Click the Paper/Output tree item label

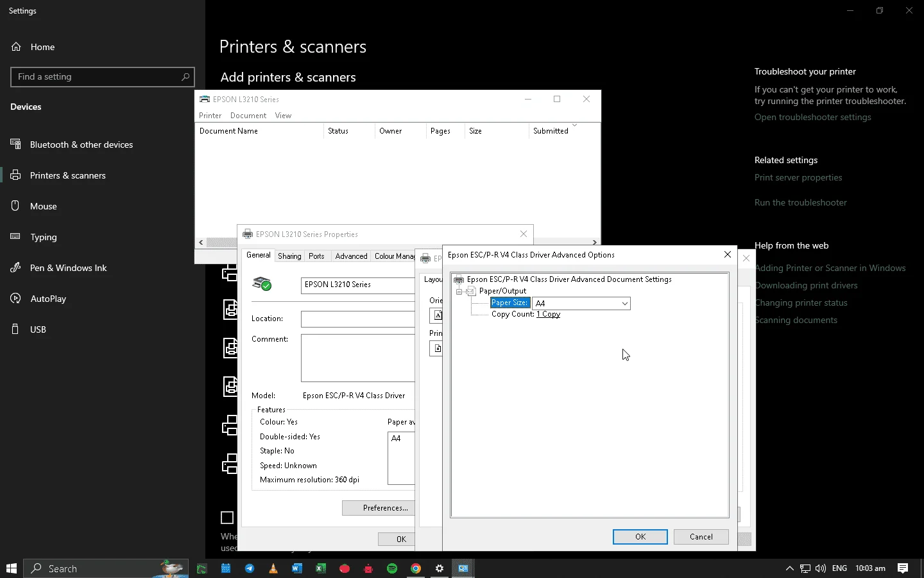point(502,291)
